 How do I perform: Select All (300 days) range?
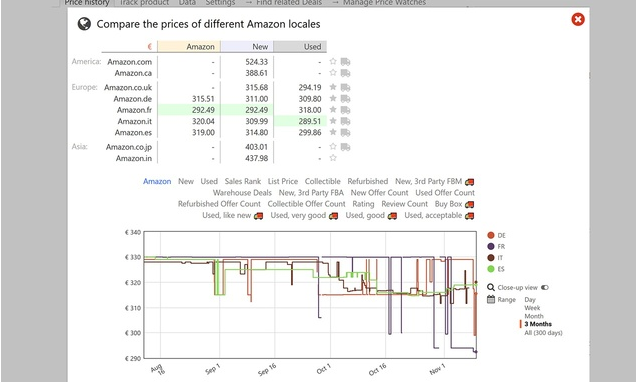tap(543, 333)
